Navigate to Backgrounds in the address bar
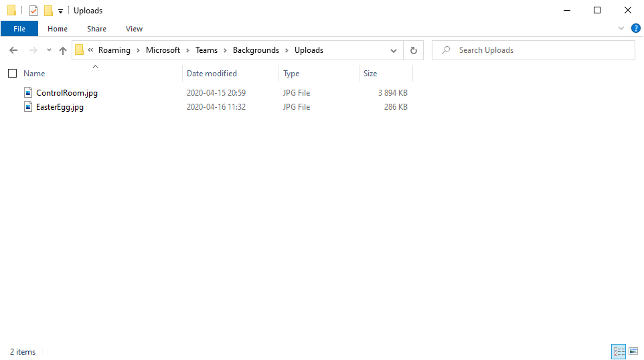644x360 pixels. click(x=256, y=50)
